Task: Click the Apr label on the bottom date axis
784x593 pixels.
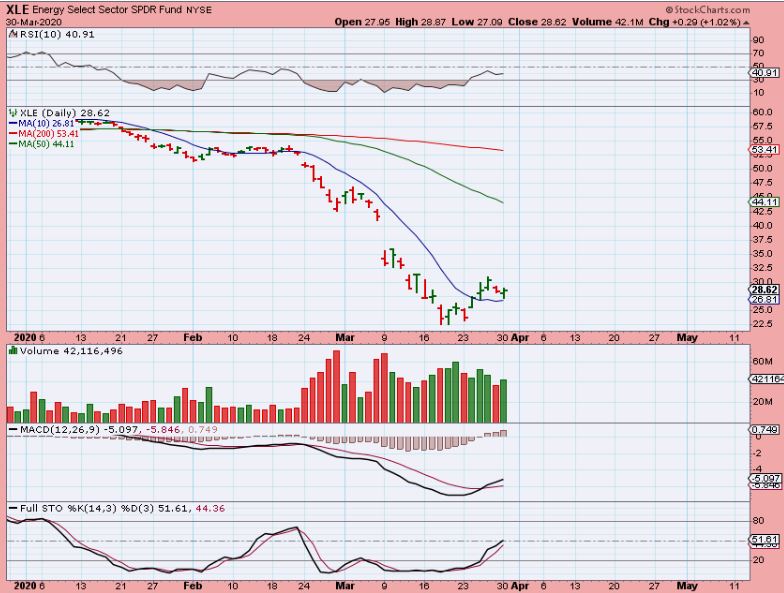Action: click(x=520, y=586)
